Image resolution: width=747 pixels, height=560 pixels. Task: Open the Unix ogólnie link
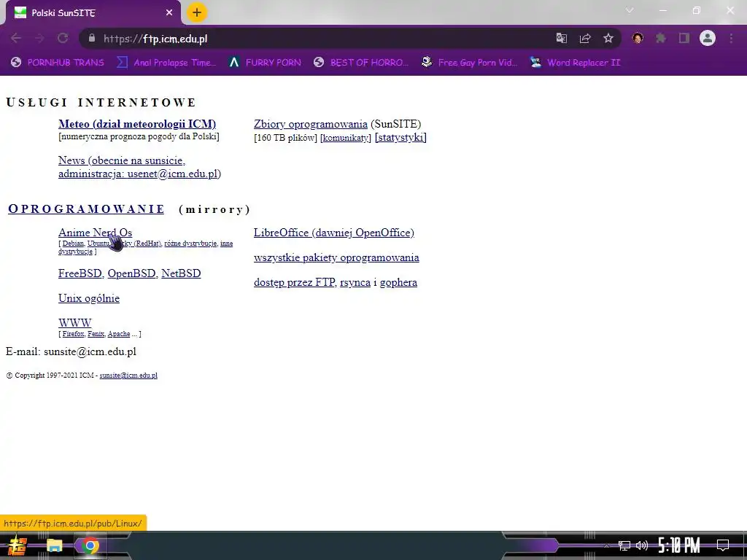tap(88, 298)
